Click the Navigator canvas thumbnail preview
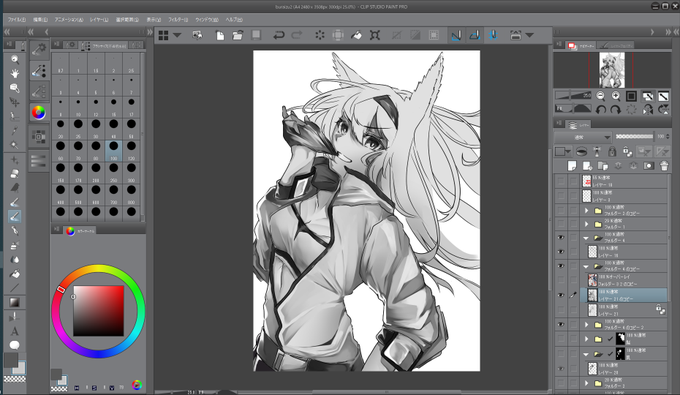The height and width of the screenshot is (395, 680). pos(612,70)
